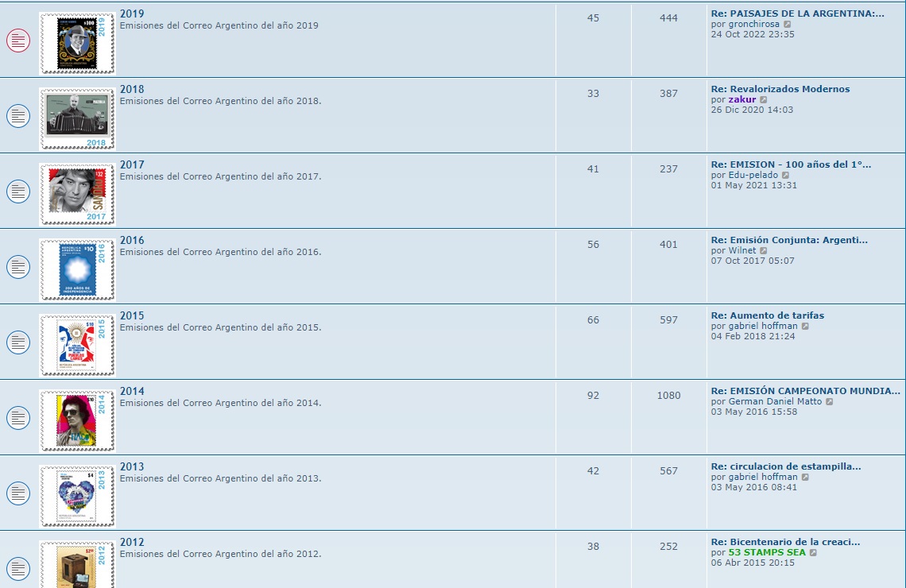View user profile of zakur

pyautogui.click(x=741, y=100)
